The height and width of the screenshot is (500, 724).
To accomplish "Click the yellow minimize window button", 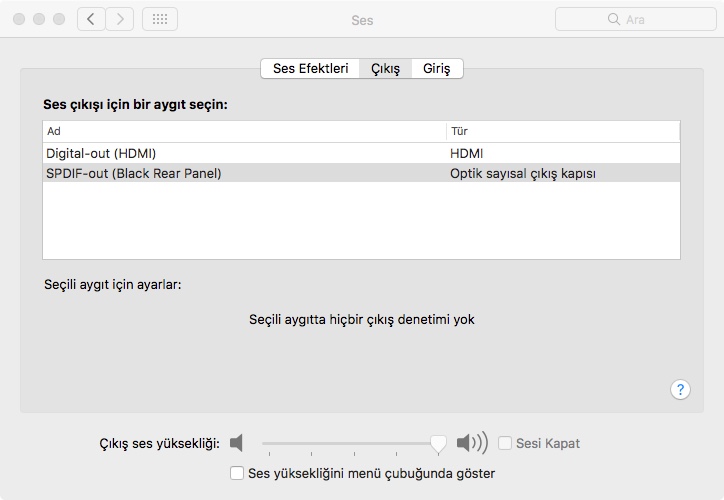I will click(x=40, y=19).
